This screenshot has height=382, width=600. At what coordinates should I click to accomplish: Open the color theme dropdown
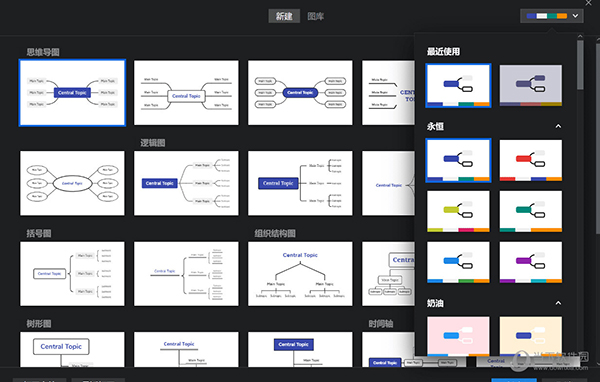tap(551, 16)
